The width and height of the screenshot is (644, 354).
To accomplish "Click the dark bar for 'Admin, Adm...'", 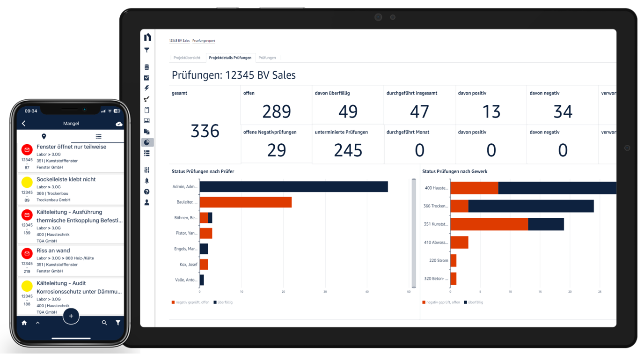I will point(293,186).
